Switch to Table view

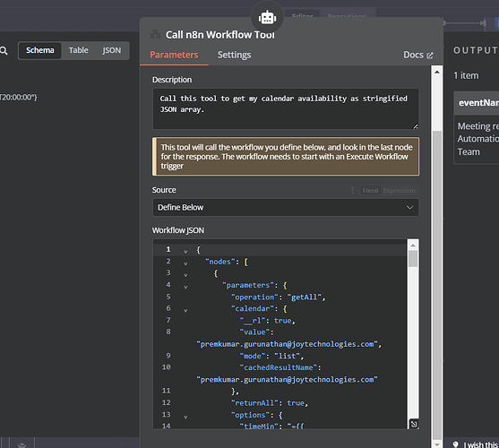point(78,50)
